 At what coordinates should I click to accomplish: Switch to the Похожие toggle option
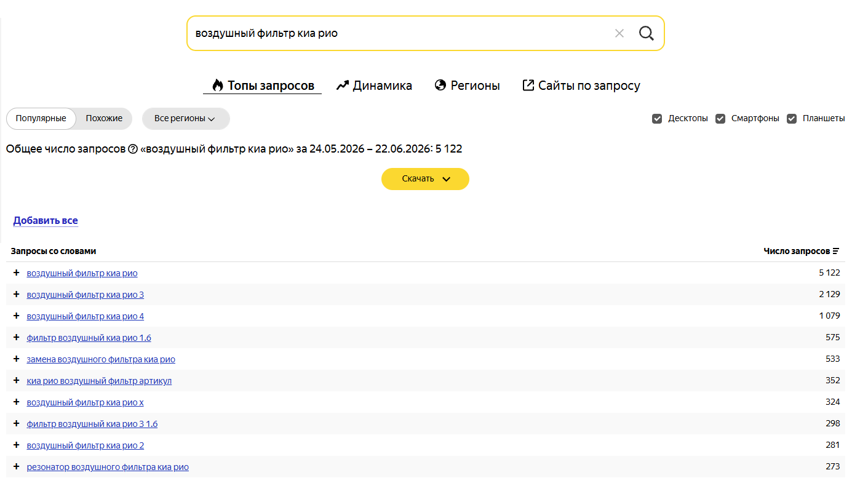coord(104,119)
